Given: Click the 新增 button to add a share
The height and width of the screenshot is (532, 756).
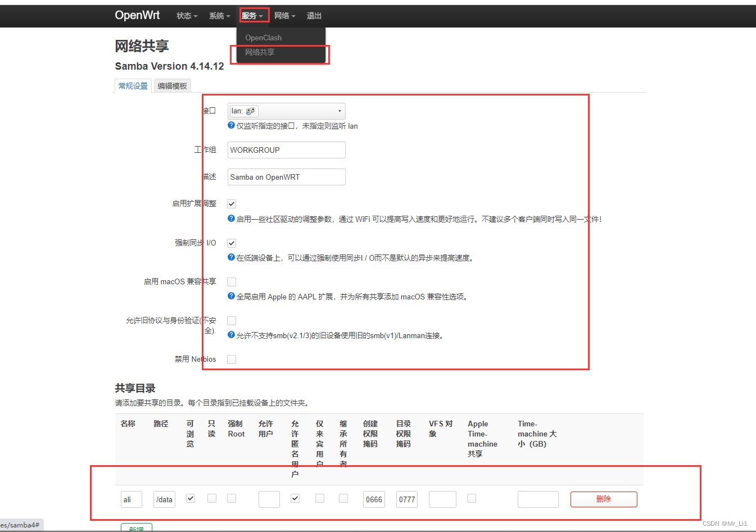Looking at the screenshot, I should coord(137,528).
